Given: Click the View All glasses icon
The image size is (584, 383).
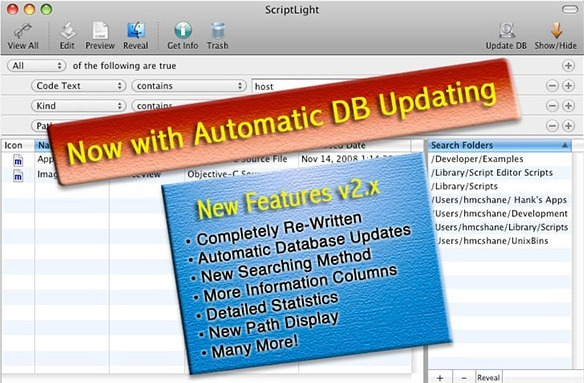Looking at the screenshot, I should pyautogui.click(x=23, y=31).
